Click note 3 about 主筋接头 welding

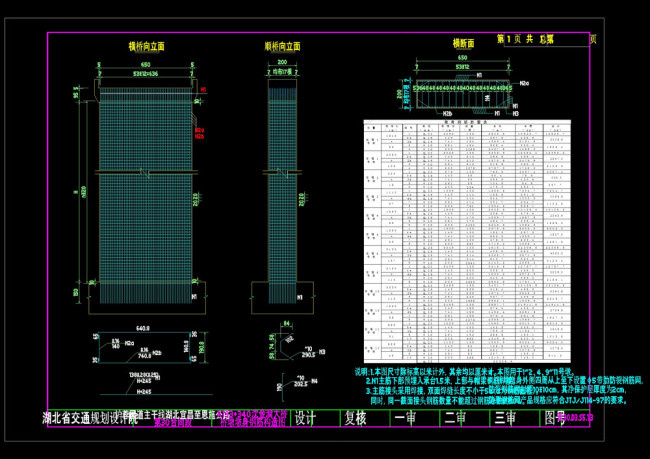tap(497, 390)
